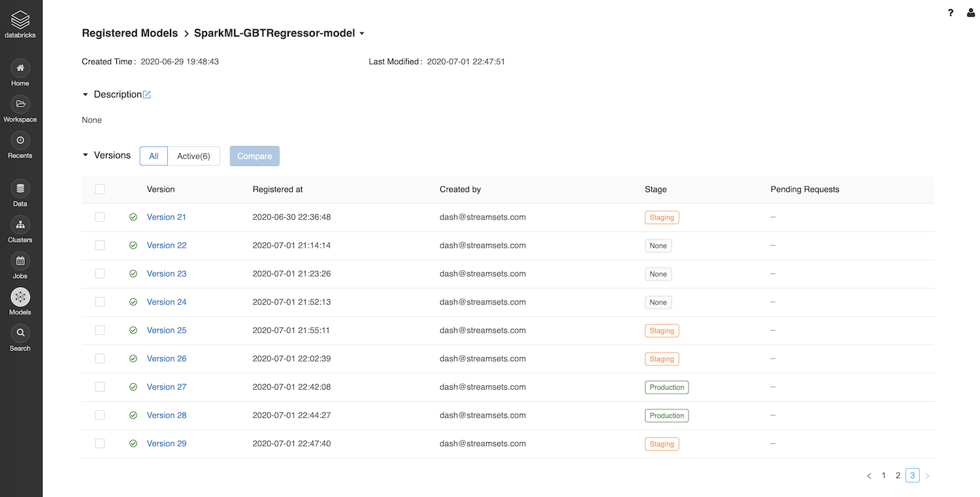This screenshot has height=497, width=980.
Task: Click the Stage column header
Action: [x=656, y=190]
